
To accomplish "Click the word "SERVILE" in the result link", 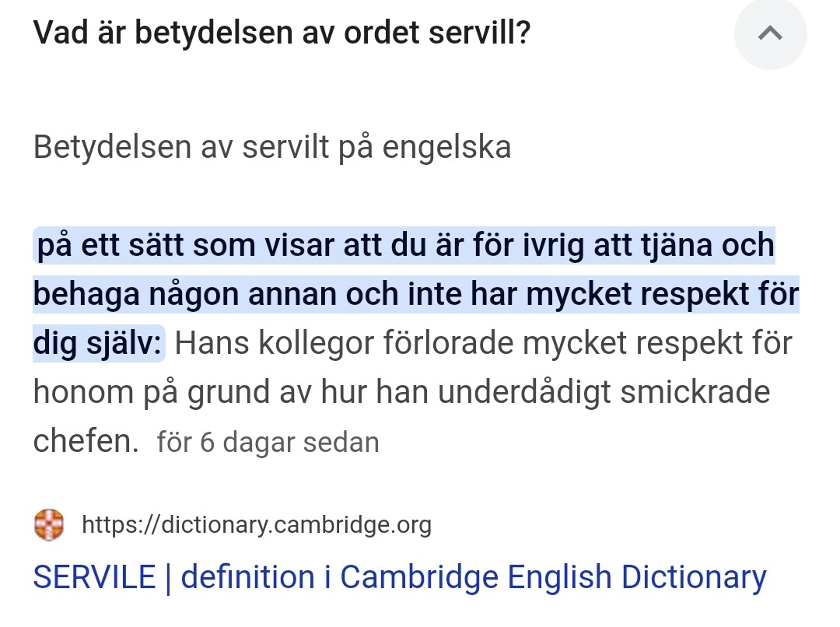I will [94, 577].
